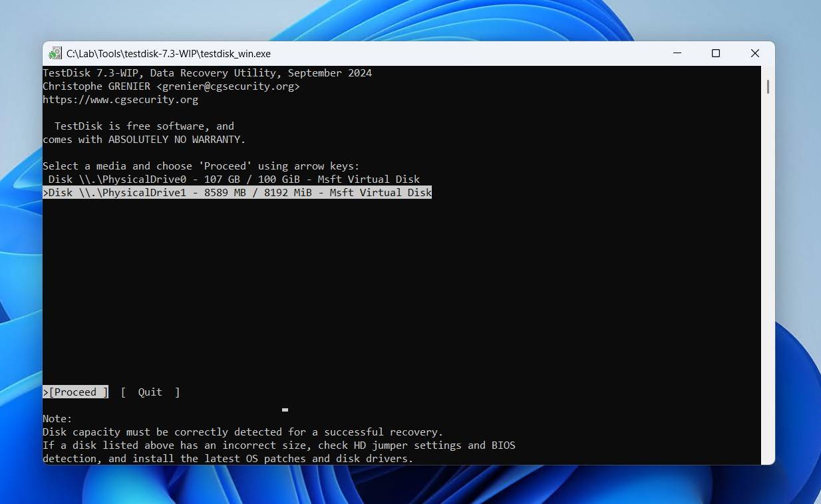Click the BIOS detection advice line
821x504 pixels.
[x=279, y=445]
